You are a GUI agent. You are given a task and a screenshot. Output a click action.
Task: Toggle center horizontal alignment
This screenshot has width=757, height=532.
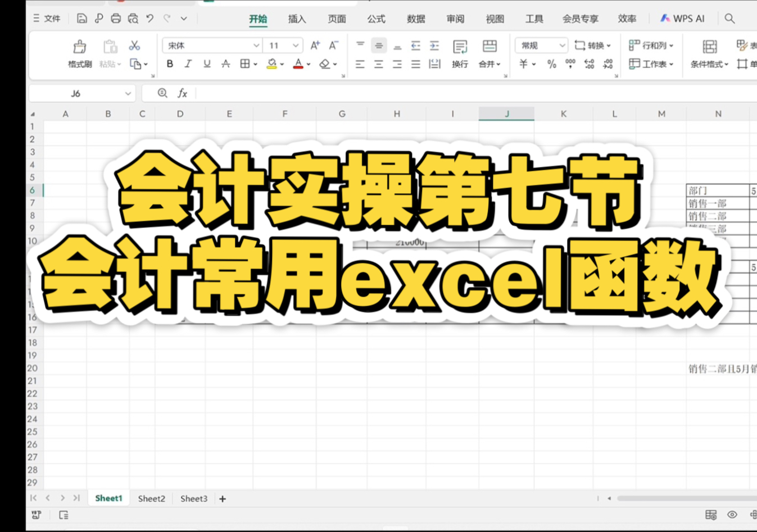379,64
